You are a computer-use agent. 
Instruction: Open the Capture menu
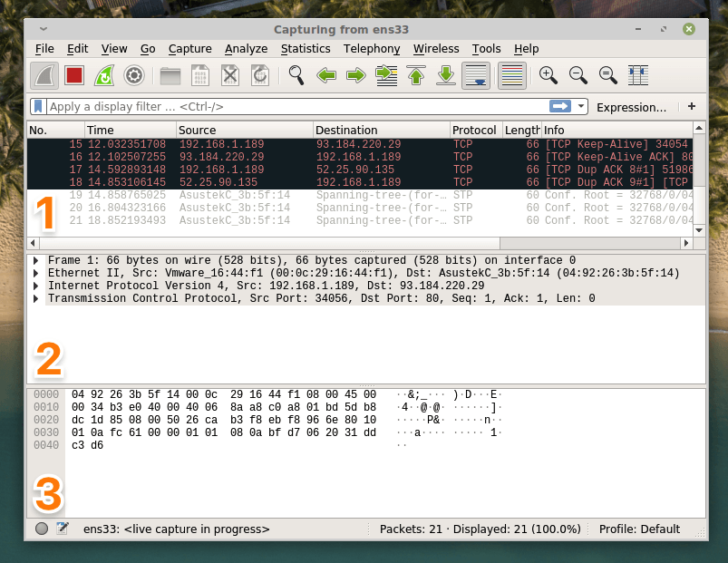point(189,49)
